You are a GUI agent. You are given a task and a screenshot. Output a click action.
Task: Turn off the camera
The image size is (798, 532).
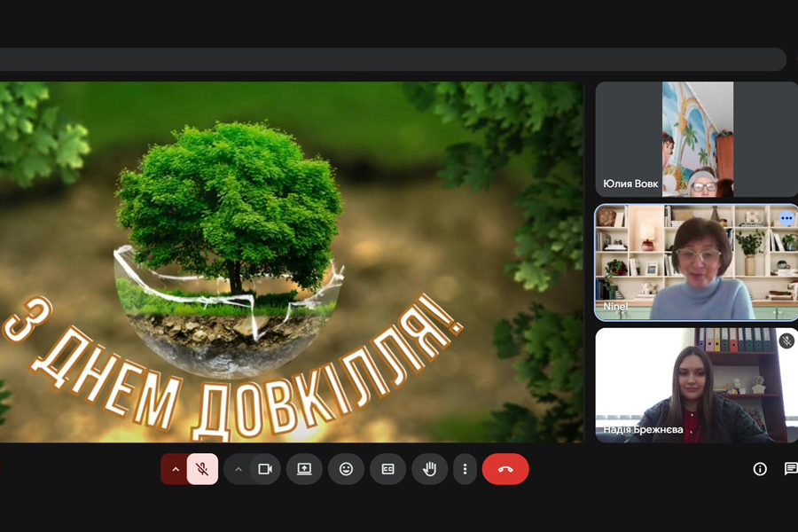pos(265,469)
